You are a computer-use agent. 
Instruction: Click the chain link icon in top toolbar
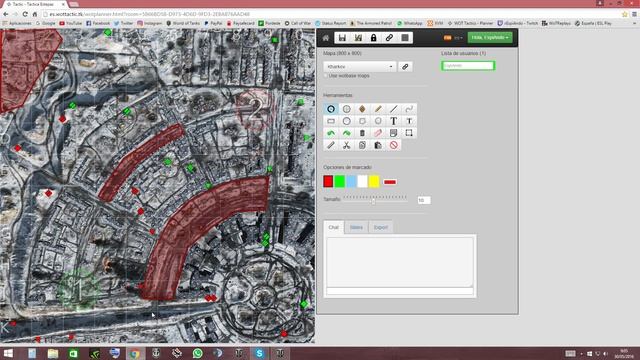389,38
